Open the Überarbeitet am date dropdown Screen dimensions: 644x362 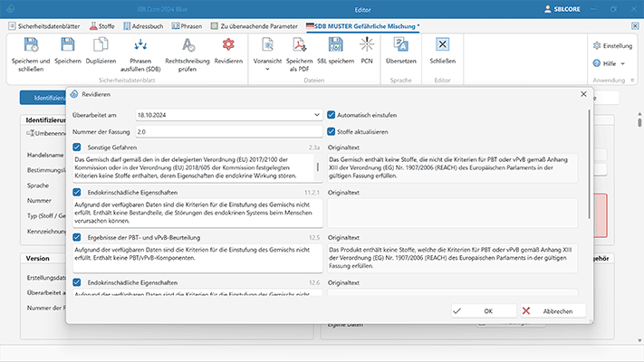point(316,116)
